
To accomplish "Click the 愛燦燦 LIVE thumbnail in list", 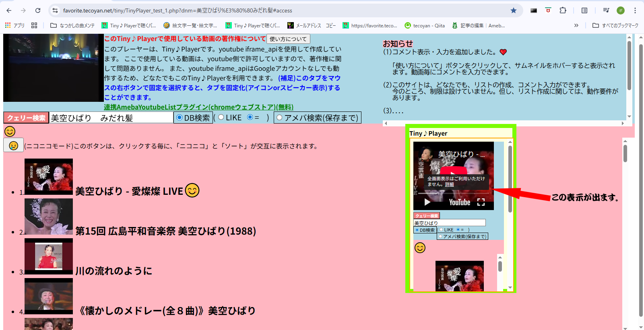I will click(x=49, y=177).
